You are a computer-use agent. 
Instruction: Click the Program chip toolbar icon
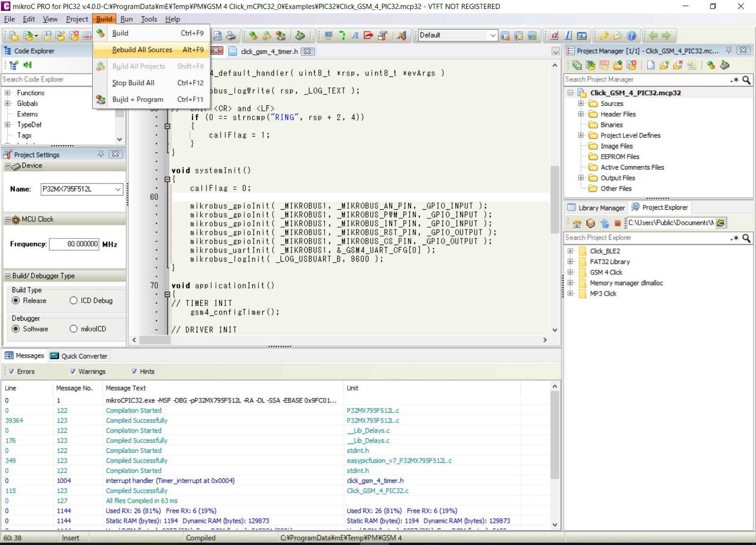pos(300,35)
